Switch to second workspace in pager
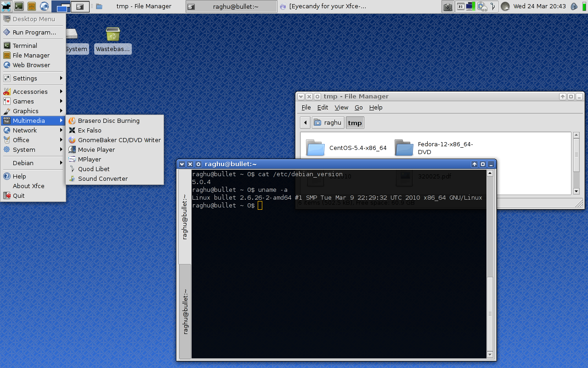This screenshot has width=588, height=368. 80,6
